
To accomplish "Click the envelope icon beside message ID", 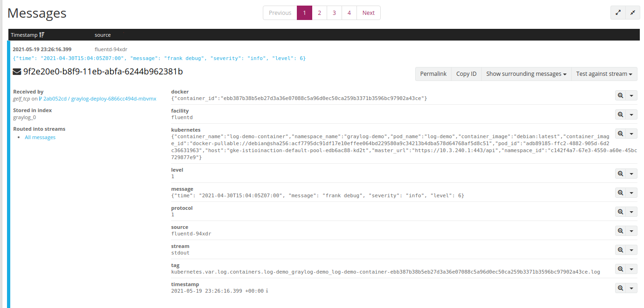I will pyautogui.click(x=17, y=72).
